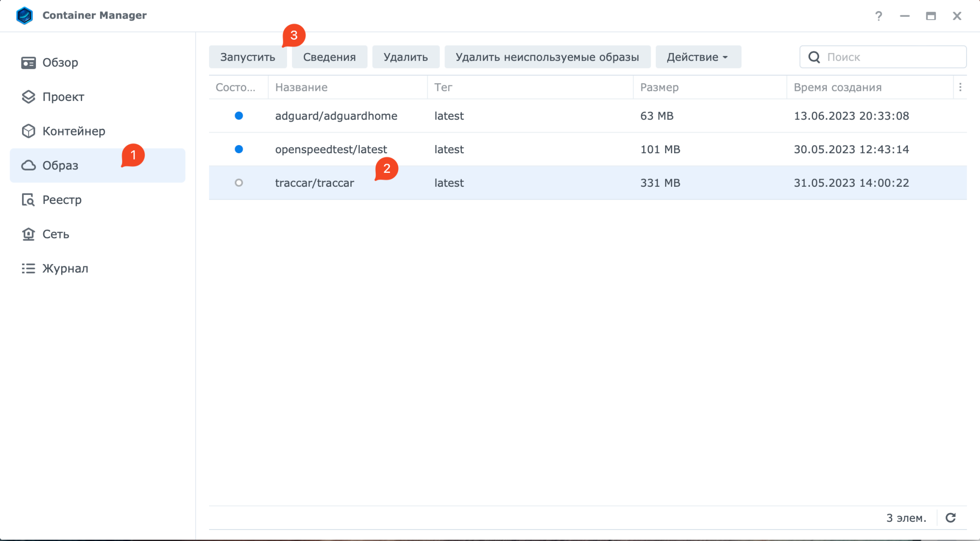Sort by the Состо... column header
980x541 pixels.
[x=238, y=87]
